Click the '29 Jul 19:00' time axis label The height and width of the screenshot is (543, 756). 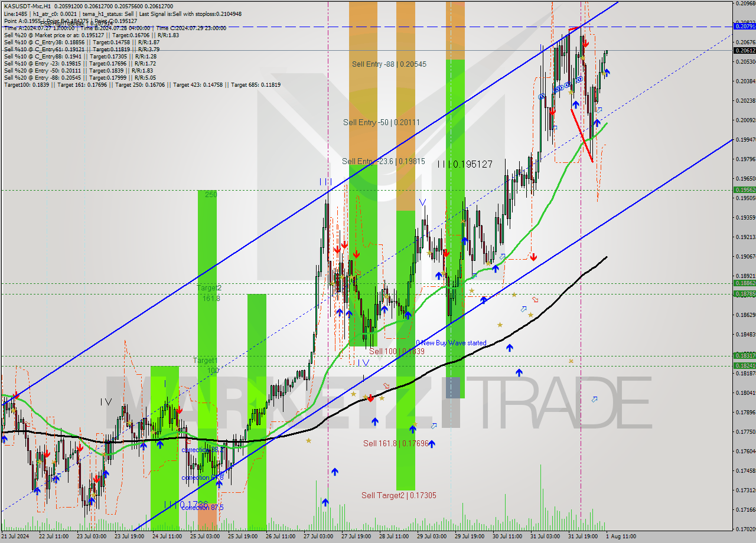[x=470, y=537]
